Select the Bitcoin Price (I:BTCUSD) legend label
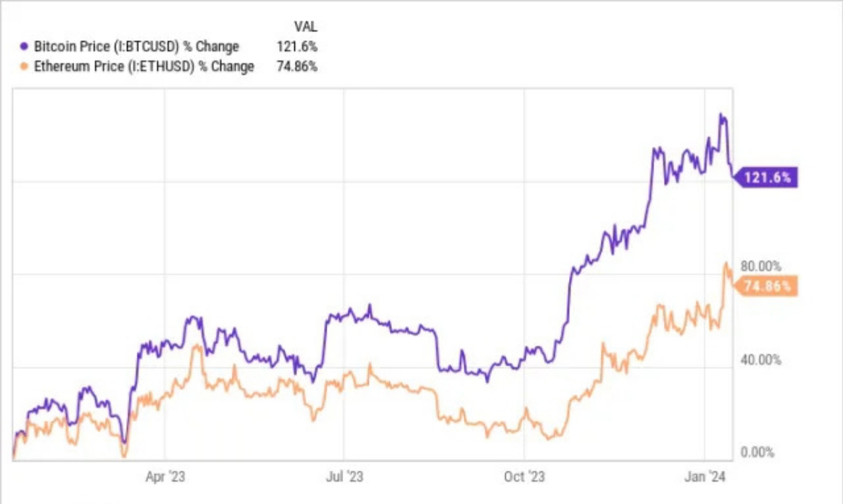This screenshot has height=504, width=843. pos(135,47)
